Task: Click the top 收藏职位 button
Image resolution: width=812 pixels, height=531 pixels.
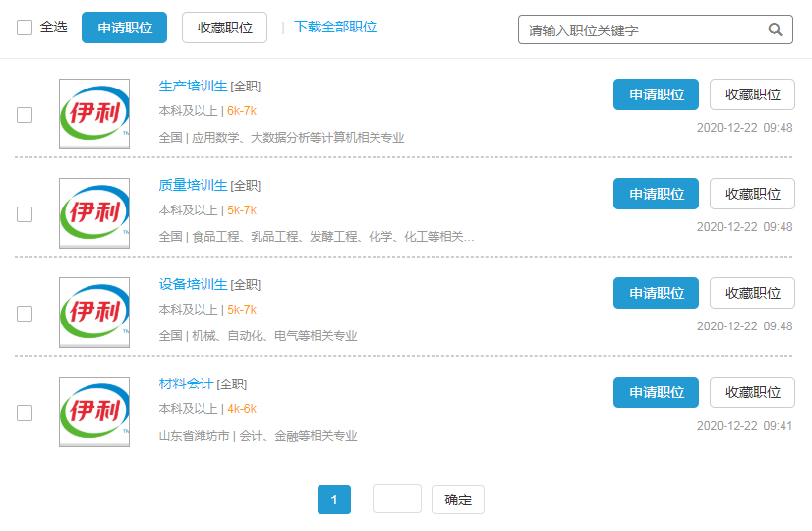Action: (x=224, y=28)
